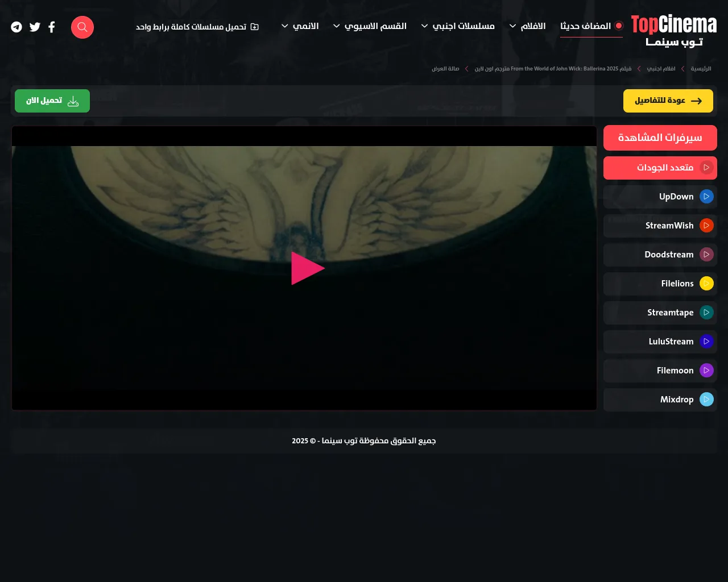Open the Ballerina 2025 movie breadcrumb link
This screenshot has height=582, width=728.
(x=553, y=69)
